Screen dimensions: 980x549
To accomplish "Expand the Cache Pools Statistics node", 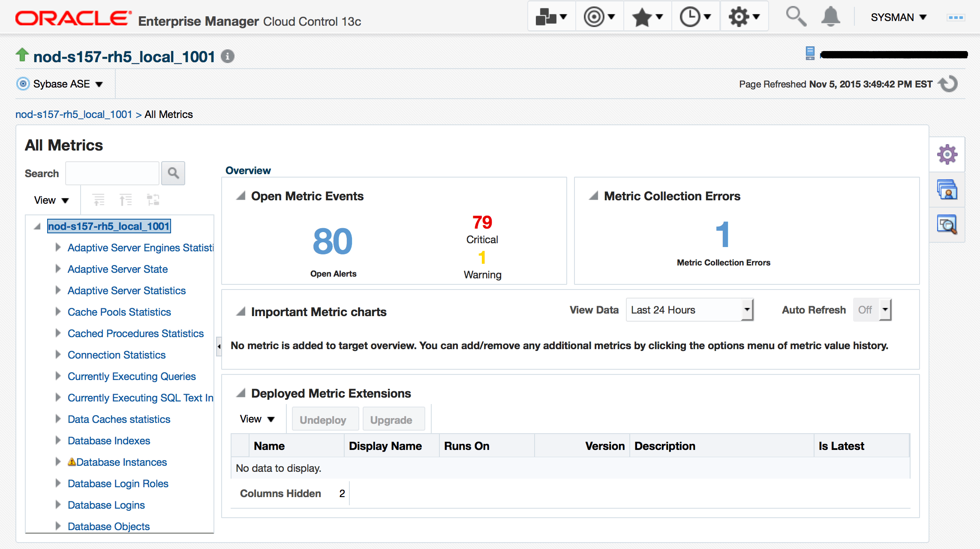I will [58, 312].
